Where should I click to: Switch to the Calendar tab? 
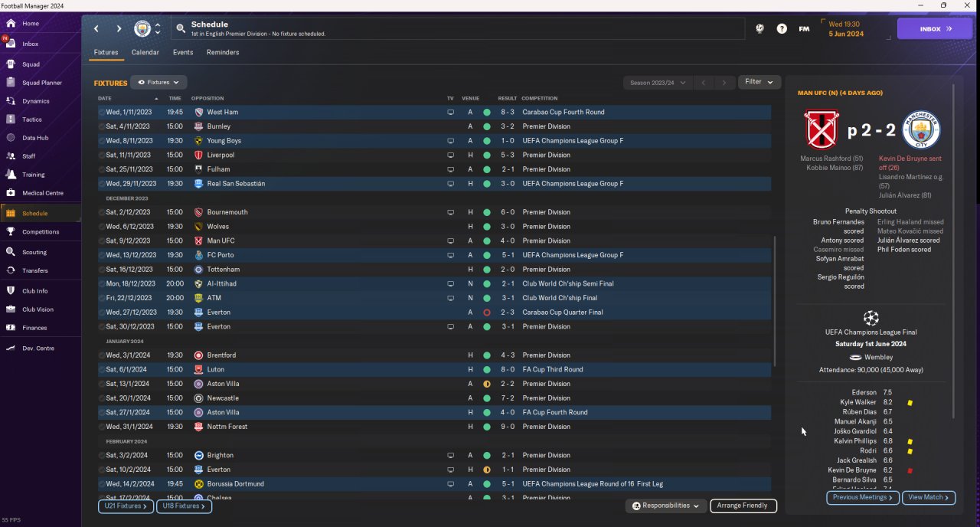coord(145,53)
